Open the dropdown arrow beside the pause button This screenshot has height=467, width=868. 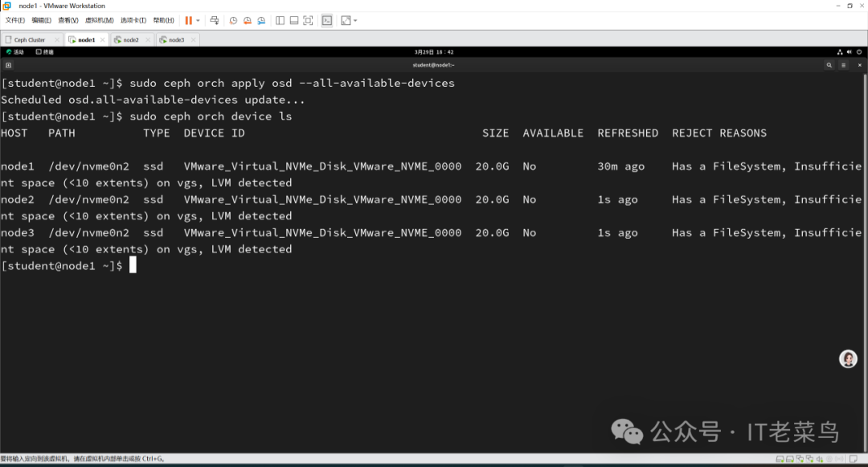tap(198, 20)
